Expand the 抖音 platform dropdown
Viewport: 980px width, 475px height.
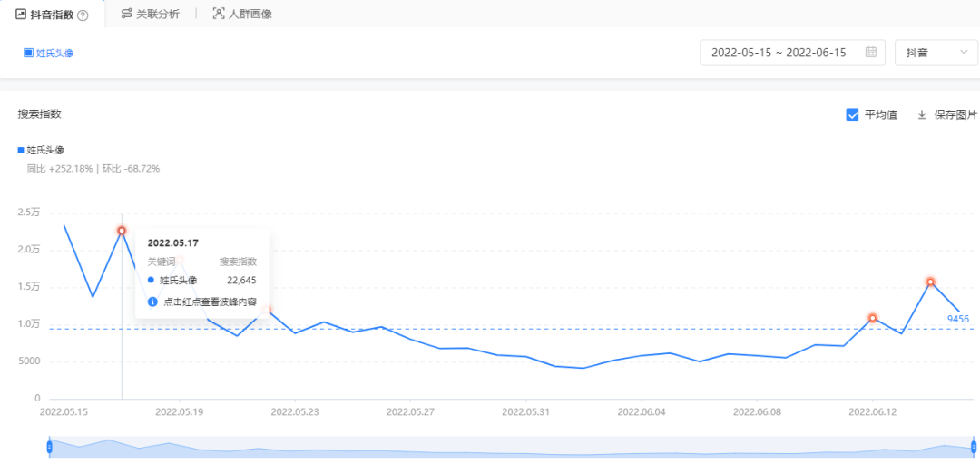[936, 53]
